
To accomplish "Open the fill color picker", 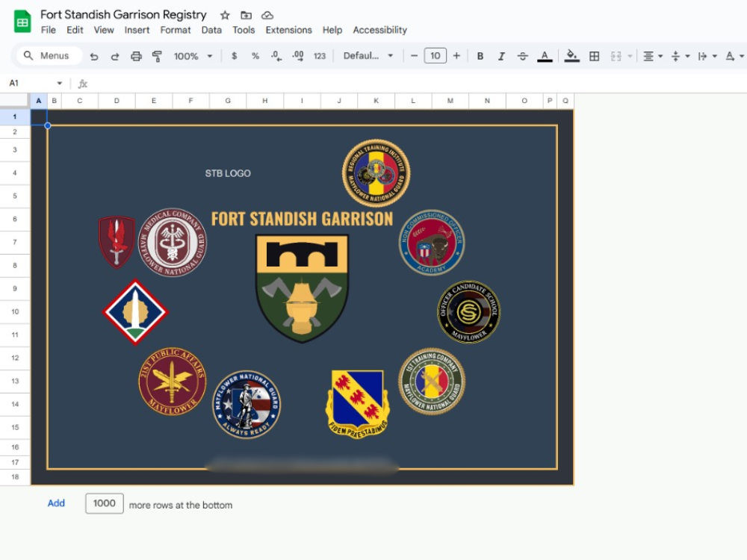I will click(x=571, y=56).
